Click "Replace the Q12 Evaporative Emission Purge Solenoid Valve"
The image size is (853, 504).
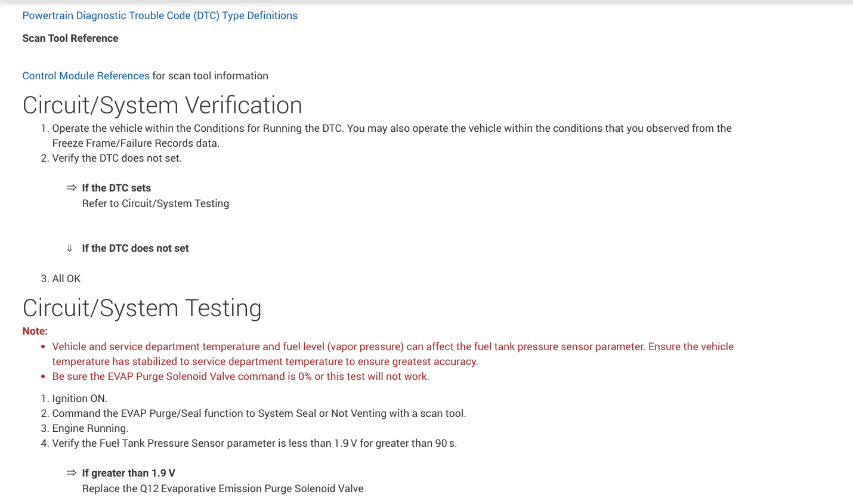tap(222, 488)
